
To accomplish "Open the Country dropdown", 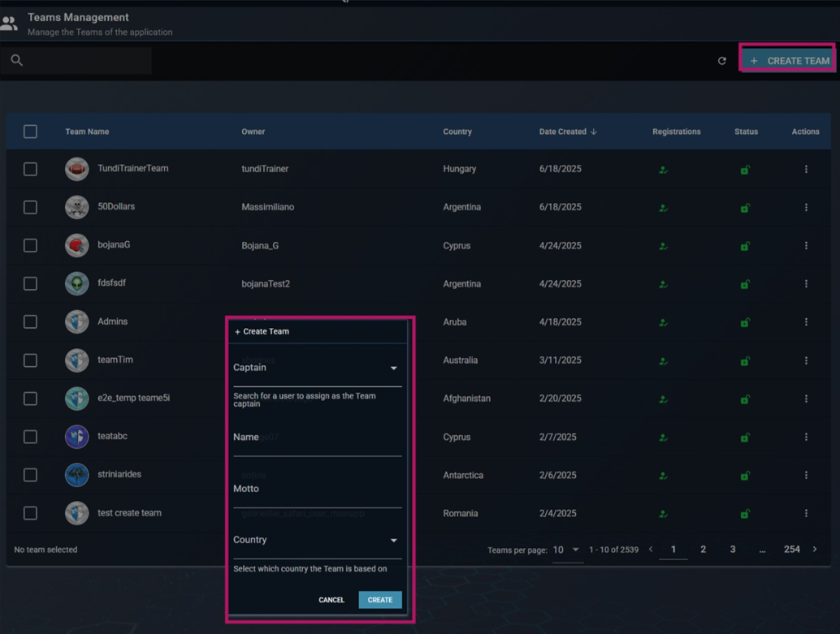I will click(x=395, y=540).
